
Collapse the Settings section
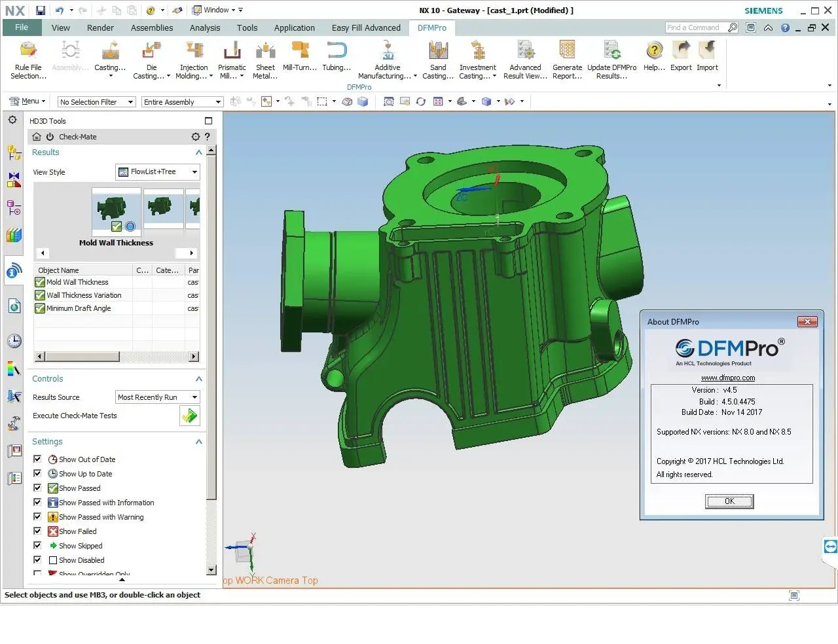tap(198, 442)
